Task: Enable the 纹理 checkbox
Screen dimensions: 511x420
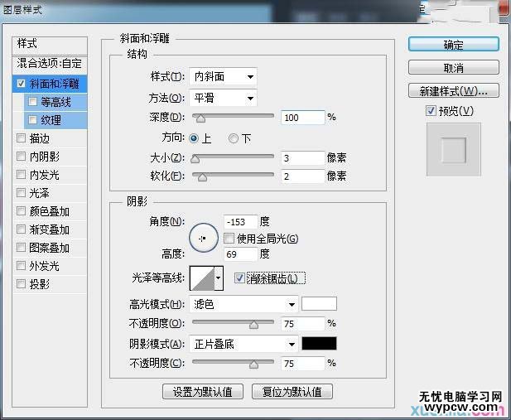Action: click(x=32, y=120)
